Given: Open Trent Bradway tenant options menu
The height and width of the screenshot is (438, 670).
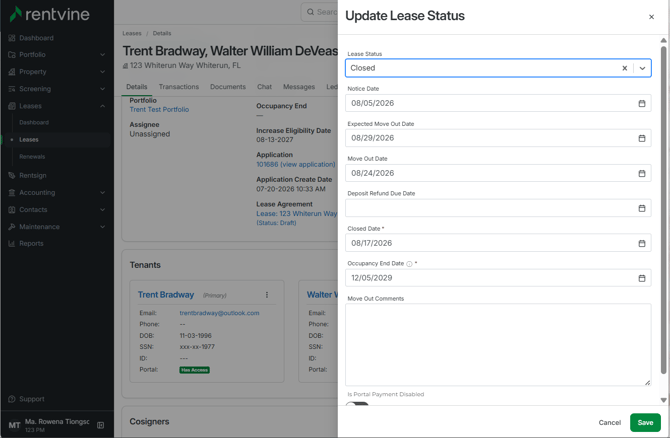Looking at the screenshot, I should 267,295.
